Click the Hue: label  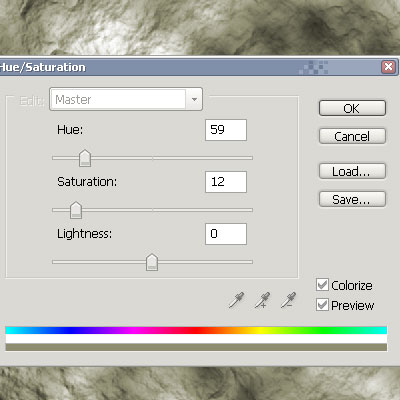pos(70,129)
